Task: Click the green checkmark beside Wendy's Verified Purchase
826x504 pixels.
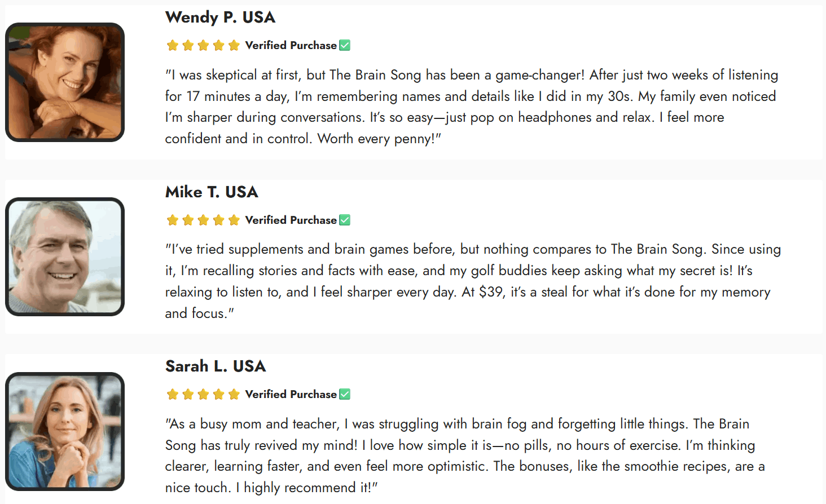Action: (345, 45)
